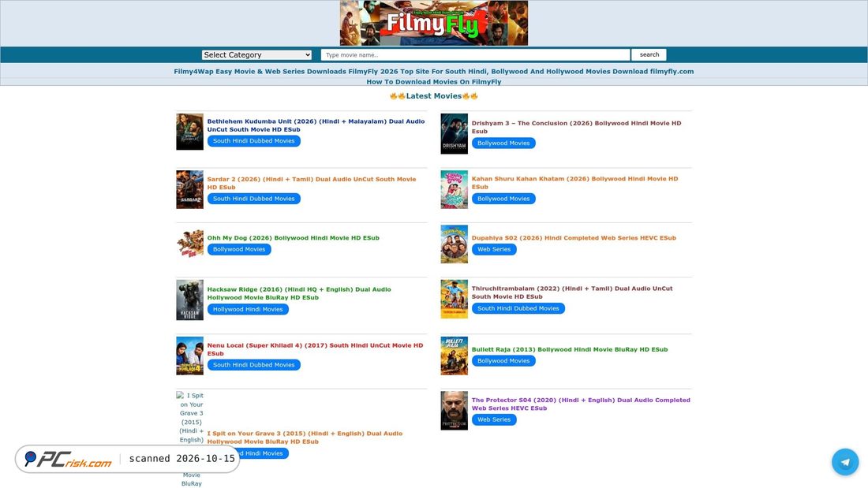
Task: Open the Select Category dropdown
Action: 257,54
